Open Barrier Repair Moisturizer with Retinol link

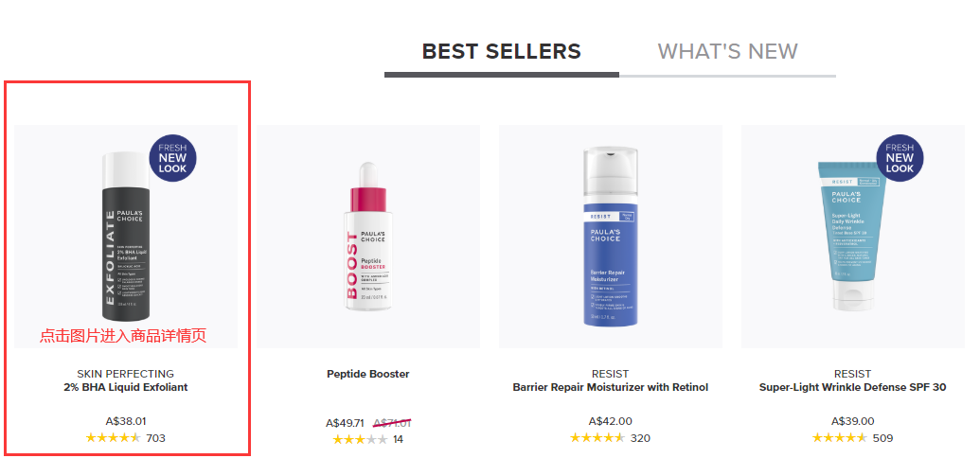(610, 387)
